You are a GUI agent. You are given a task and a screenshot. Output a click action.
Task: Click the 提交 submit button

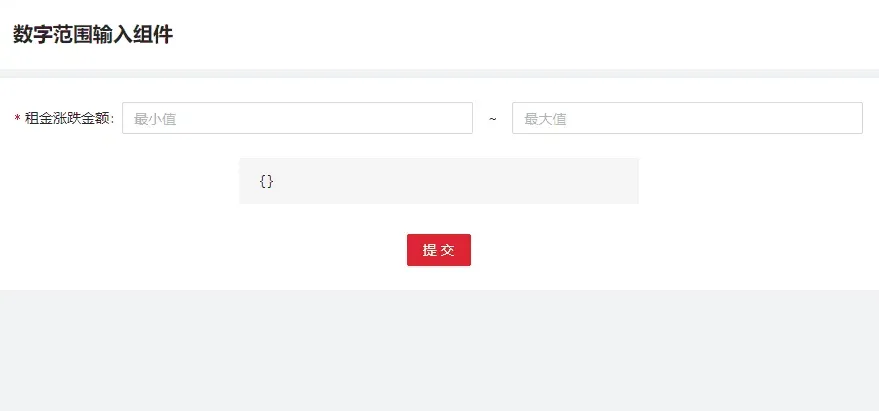coord(438,250)
